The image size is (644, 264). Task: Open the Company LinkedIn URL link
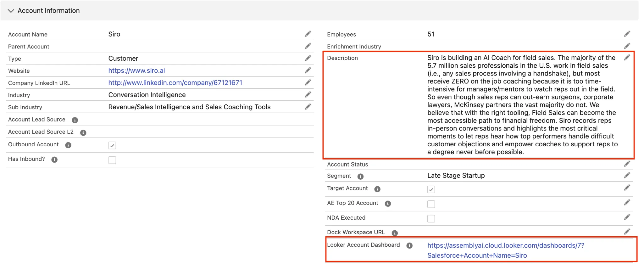tap(175, 83)
